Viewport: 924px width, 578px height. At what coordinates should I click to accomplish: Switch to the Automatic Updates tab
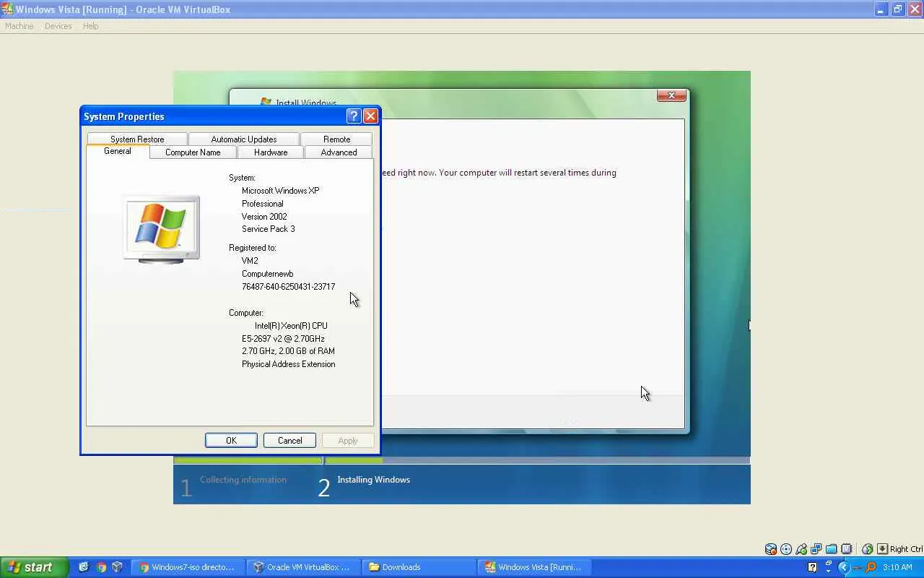click(x=244, y=139)
